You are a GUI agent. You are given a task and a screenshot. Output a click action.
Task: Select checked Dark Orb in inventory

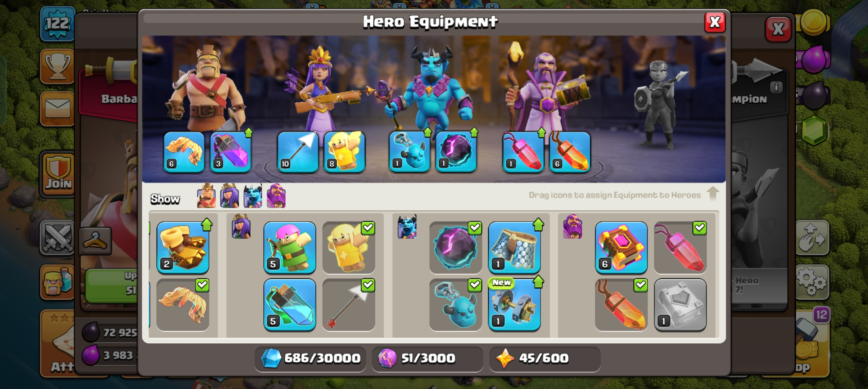coord(456,248)
